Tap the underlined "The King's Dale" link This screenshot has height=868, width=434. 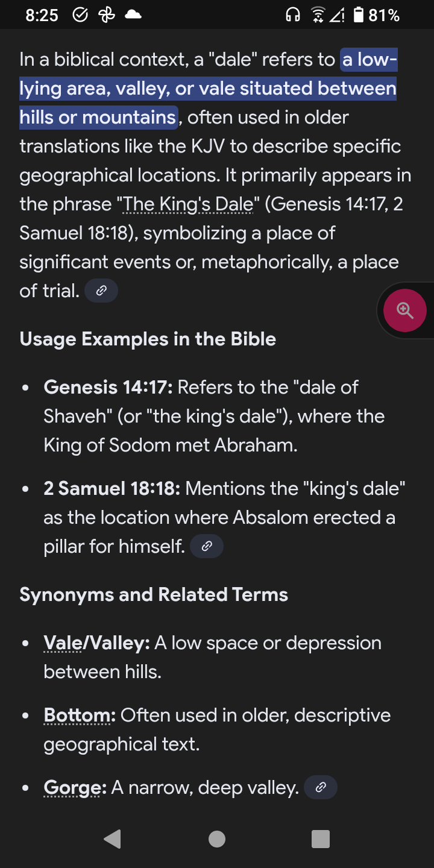coord(188,204)
